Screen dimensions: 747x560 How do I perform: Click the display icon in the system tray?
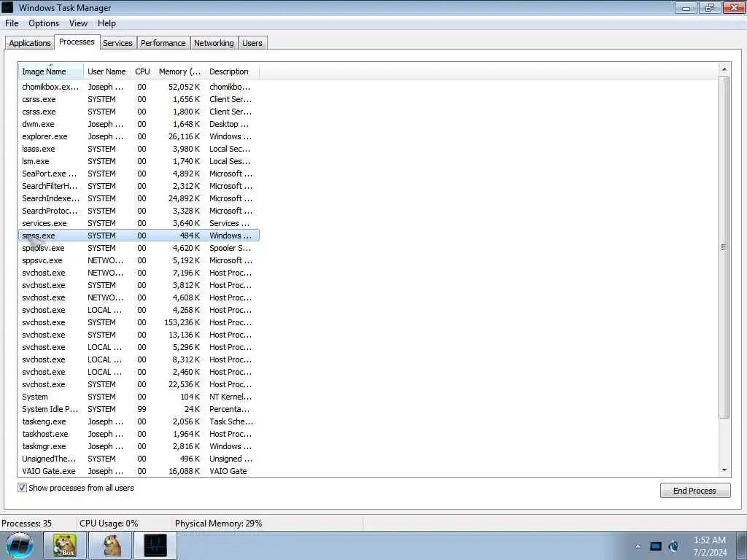(x=656, y=546)
